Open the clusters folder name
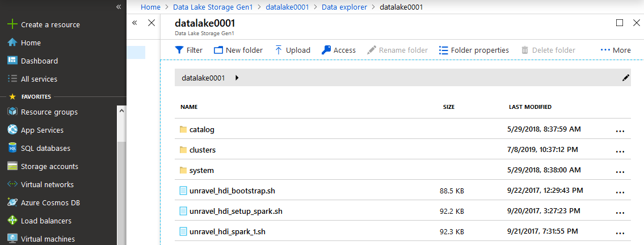The image size is (644, 245). click(x=203, y=150)
